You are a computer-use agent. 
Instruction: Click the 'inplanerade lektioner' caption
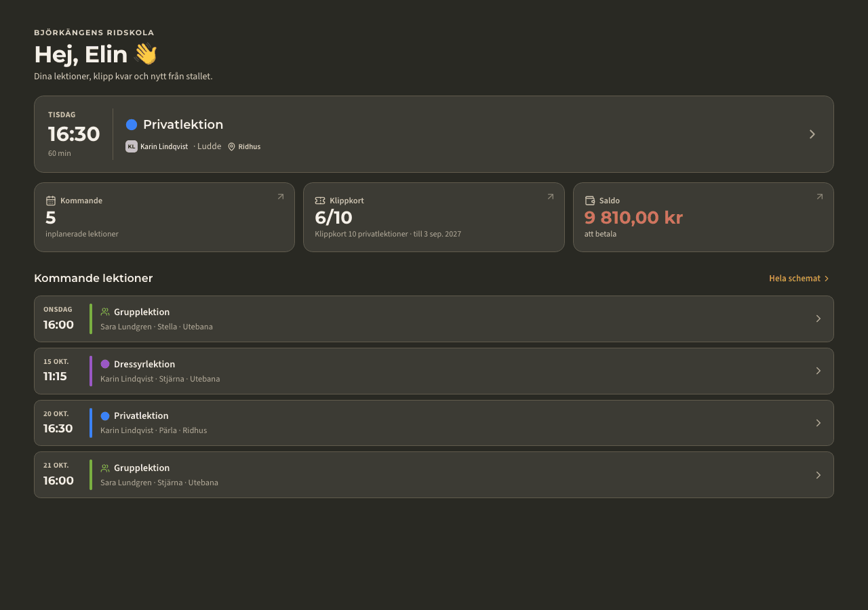(x=82, y=234)
